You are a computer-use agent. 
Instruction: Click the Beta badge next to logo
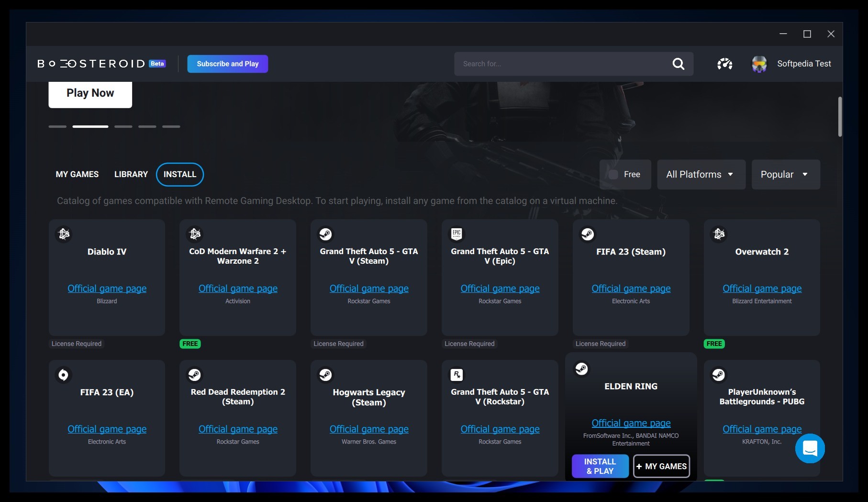[x=157, y=64]
